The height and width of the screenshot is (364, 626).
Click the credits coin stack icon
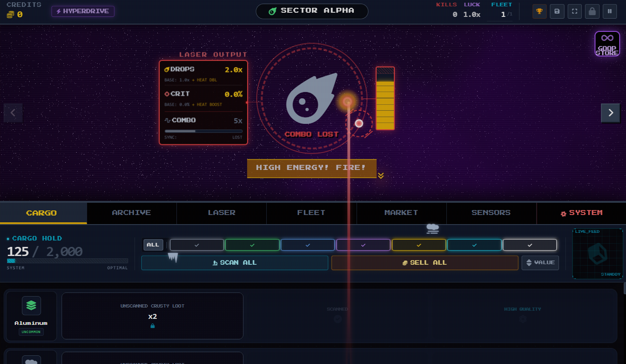pos(10,15)
